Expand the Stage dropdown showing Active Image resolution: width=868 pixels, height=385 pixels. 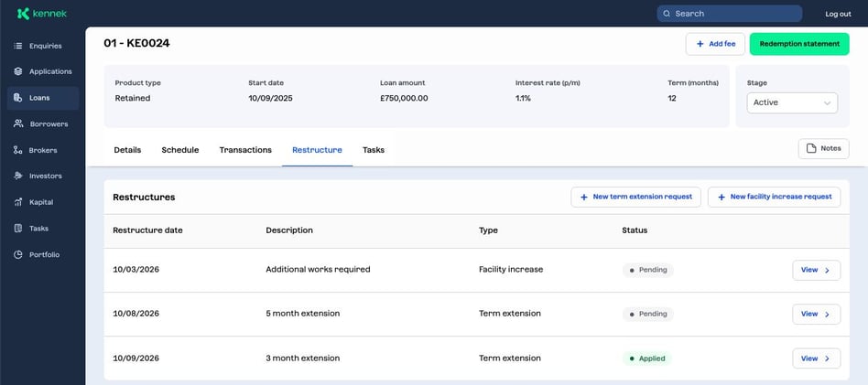(x=791, y=102)
